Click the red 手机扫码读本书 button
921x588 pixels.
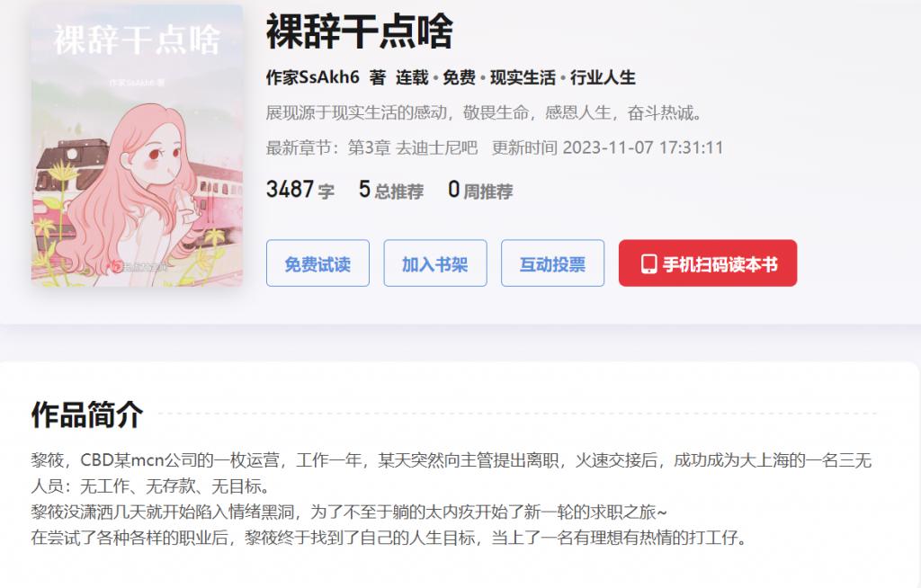(708, 263)
